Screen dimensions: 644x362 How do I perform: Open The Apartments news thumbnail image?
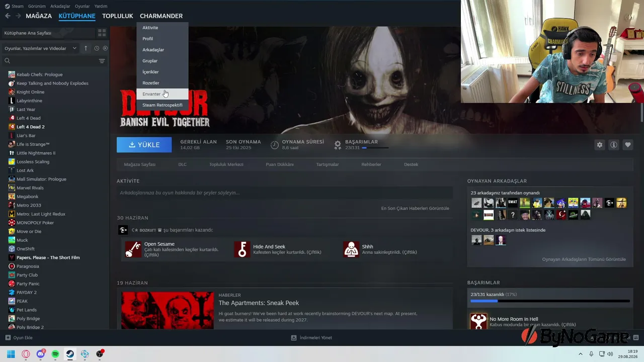(167, 310)
